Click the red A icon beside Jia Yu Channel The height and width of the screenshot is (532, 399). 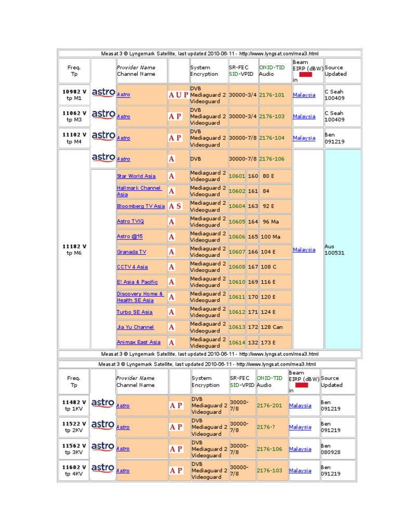(x=171, y=327)
